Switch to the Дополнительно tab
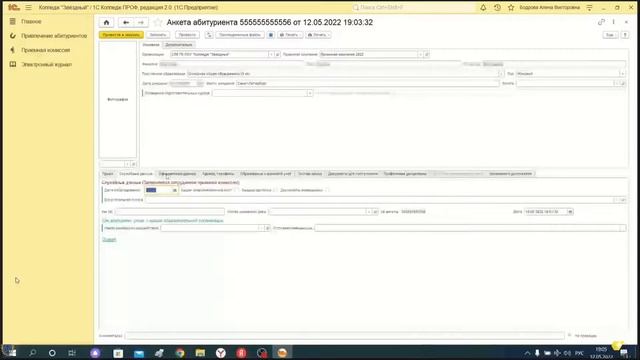Screen dimensions: 640x360 pos(179,44)
